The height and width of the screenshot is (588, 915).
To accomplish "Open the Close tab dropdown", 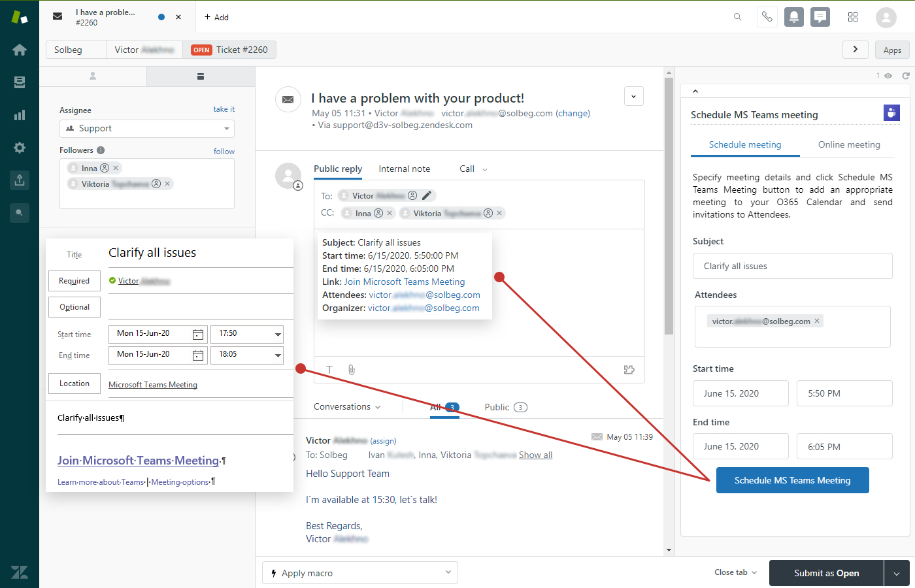I will (x=735, y=572).
